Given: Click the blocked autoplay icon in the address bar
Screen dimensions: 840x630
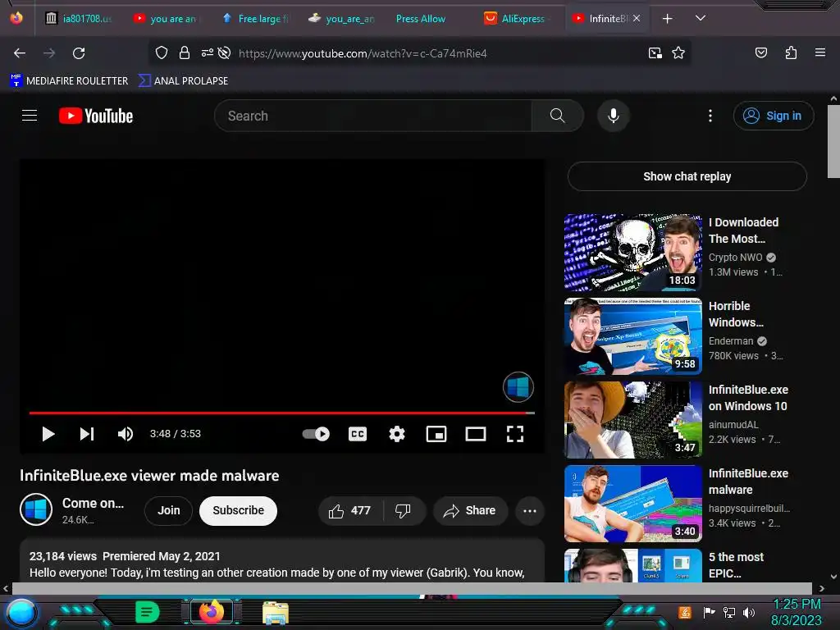Looking at the screenshot, I should [x=225, y=52].
